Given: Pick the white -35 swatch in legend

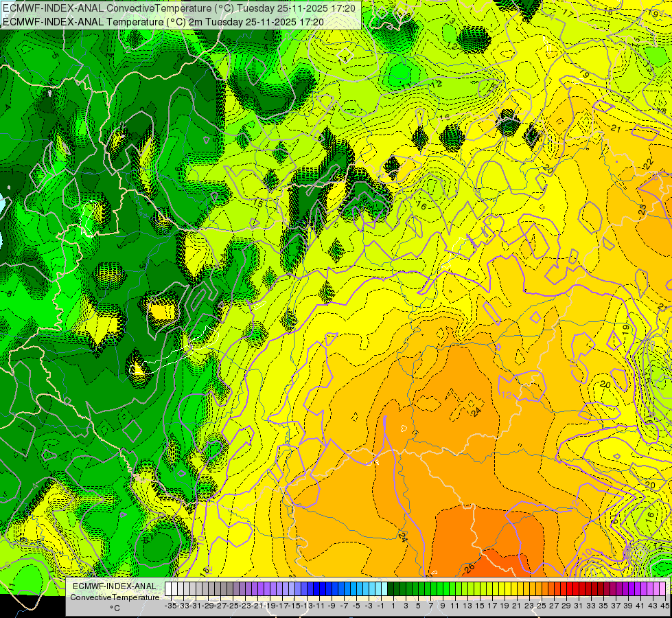Looking at the screenshot, I should tap(168, 588).
